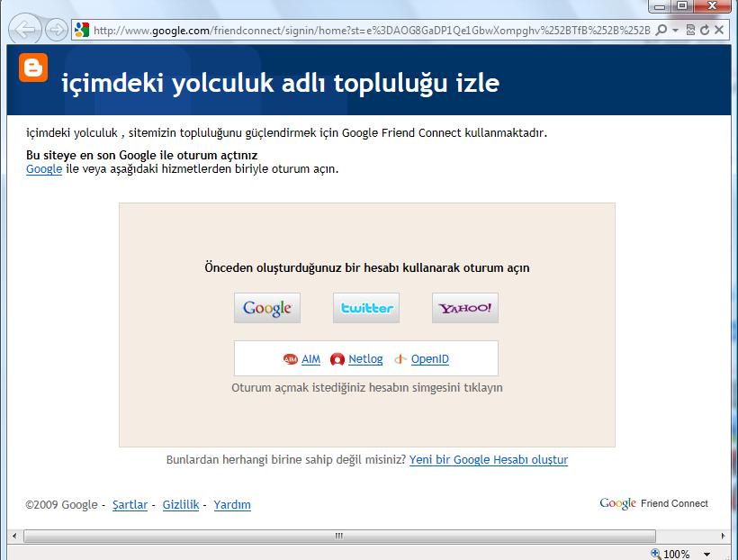Maximize the browser window
738x560 pixels.
[682, 5]
